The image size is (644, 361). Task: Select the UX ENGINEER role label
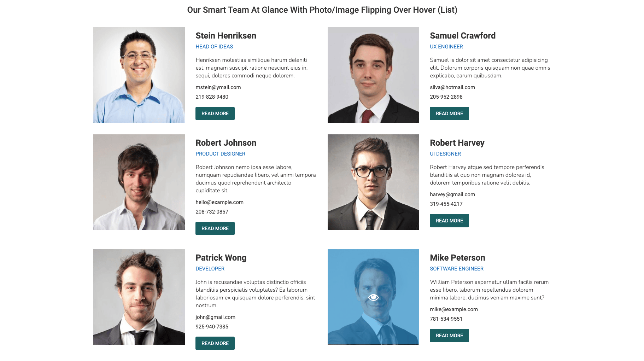pyautogui.click(x=446, y=47)
